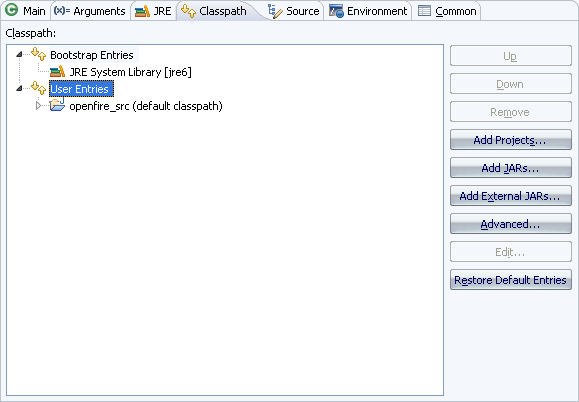This screenshot has height=402, width=579.
Task: Switch to the JRE tab
Action: click(x=153, y=11)
